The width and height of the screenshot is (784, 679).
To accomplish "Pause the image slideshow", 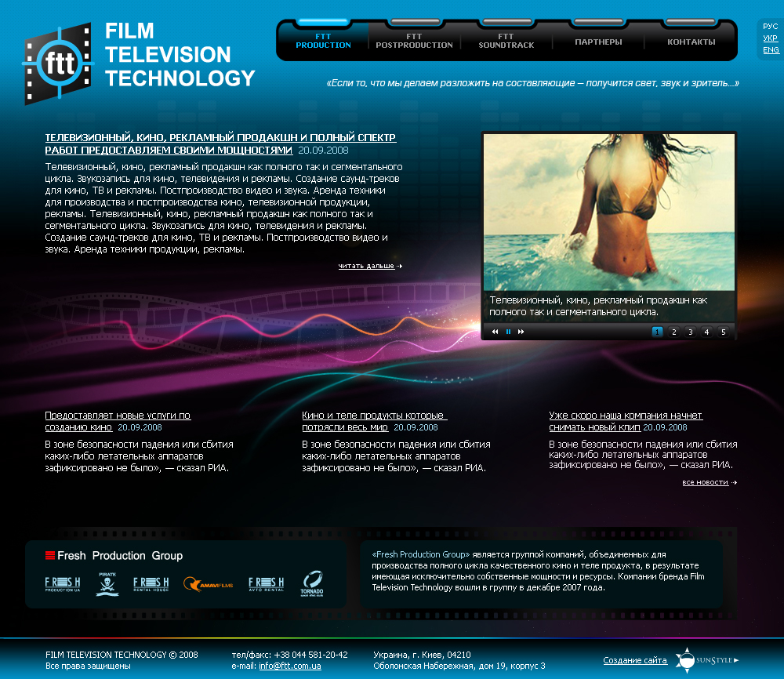I will tap(507, 332).
